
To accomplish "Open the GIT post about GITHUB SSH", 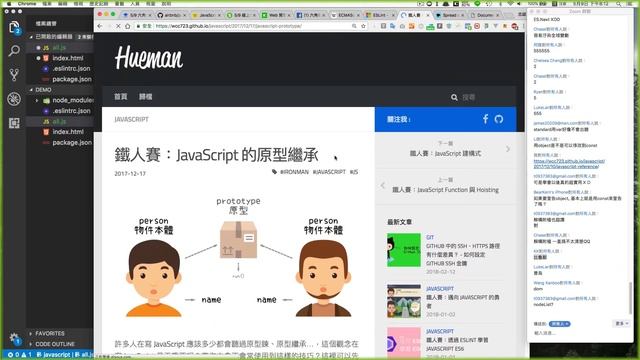I will (463, 255).
